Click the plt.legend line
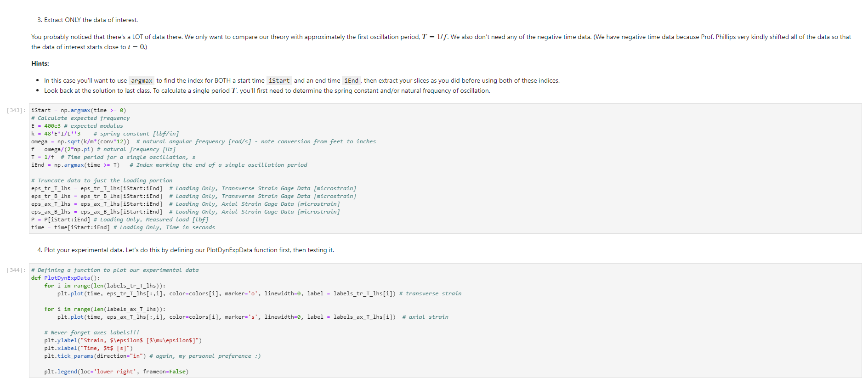The width and height of the screenshot is (868, 389). pyautogui.click(x=117, y=372)
